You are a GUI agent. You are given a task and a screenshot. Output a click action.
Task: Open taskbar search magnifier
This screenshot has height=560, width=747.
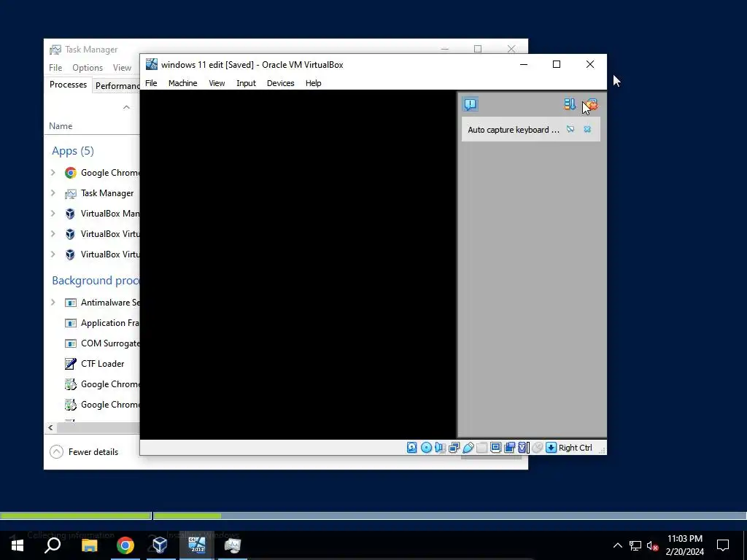tap(53, 545)
